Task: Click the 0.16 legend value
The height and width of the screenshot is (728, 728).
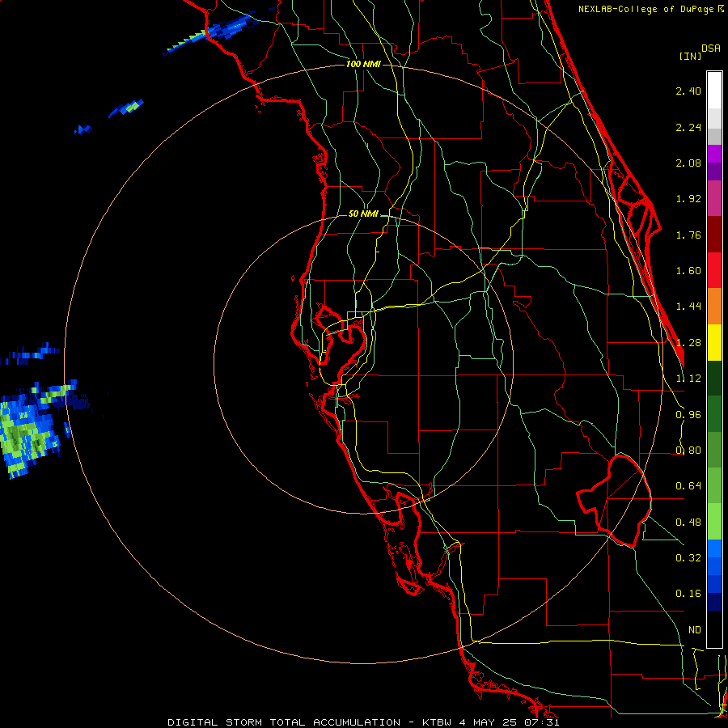Action: (x=688, y=594)
